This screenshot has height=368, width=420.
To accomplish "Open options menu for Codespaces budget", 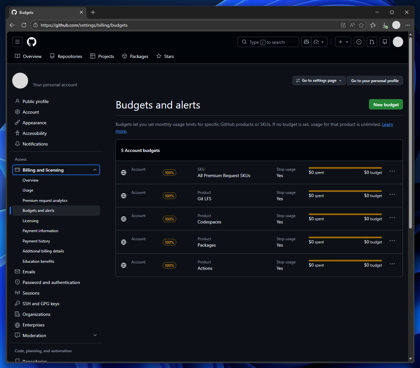I will [392, 218].
